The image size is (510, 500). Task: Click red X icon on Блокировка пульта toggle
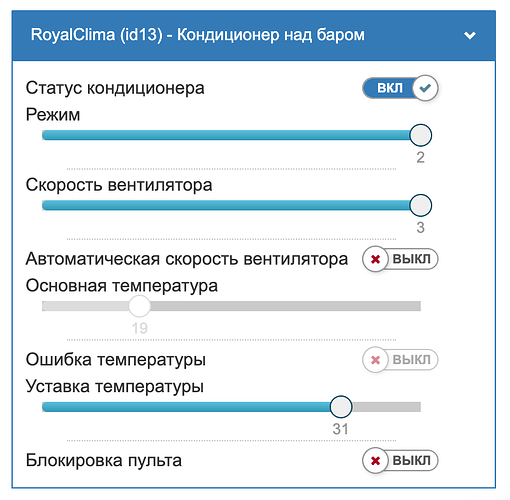pyautogui.click(x=375, y=461)
